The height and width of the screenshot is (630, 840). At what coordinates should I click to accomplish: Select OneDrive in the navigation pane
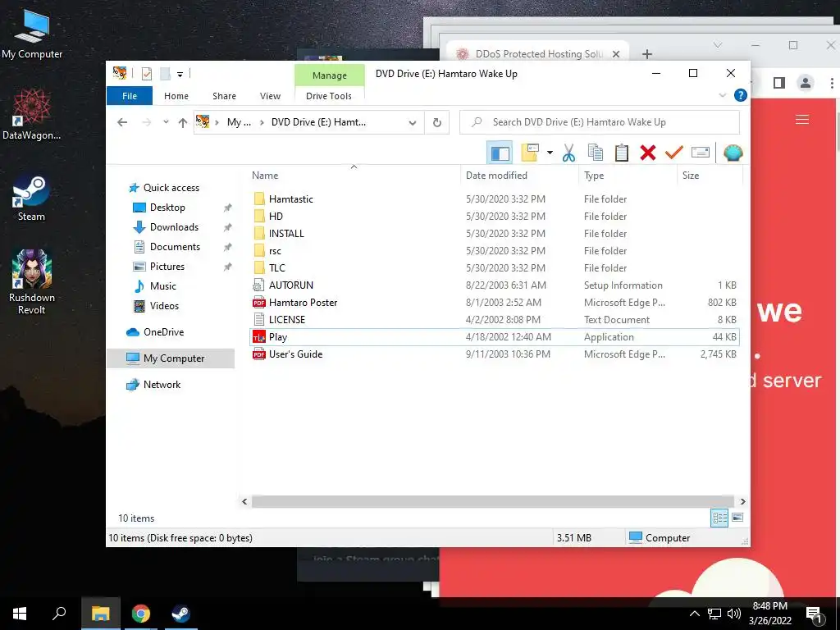coord(163,332)
